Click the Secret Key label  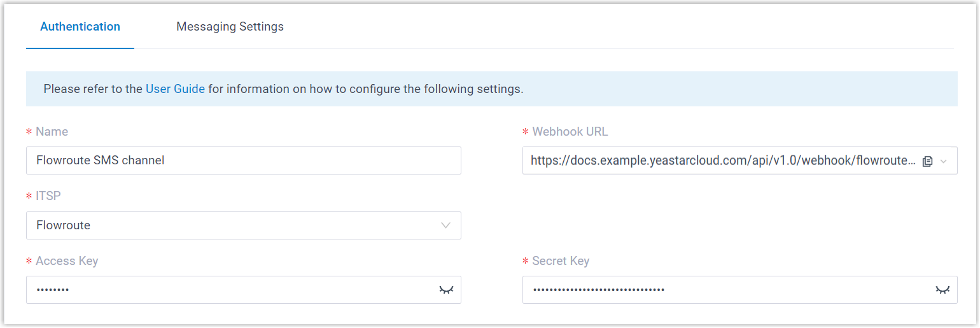tap(561, 261)
